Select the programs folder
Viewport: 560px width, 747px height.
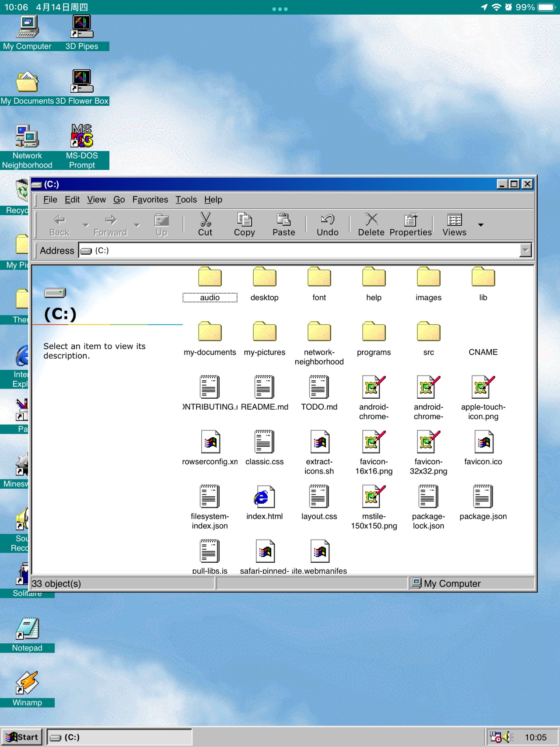coord(374,339)
